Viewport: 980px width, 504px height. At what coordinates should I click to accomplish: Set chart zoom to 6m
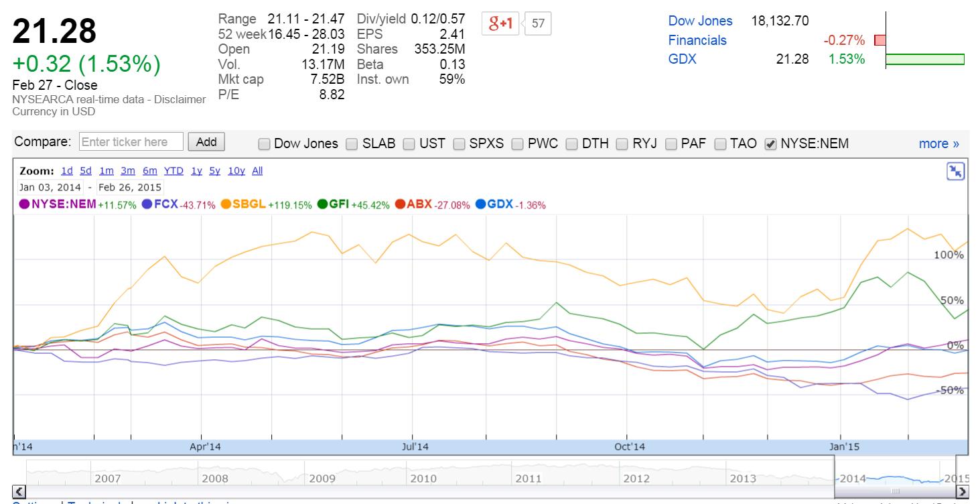tap(149, 171)
